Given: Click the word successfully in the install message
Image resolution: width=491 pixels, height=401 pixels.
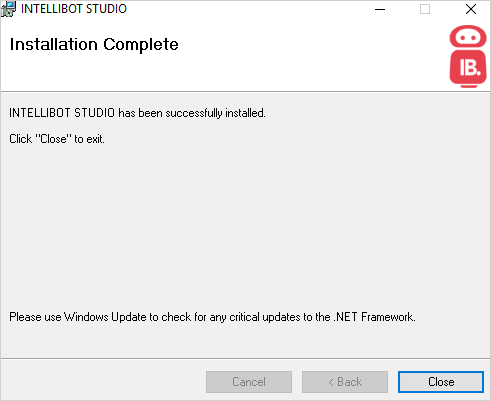Looking at the screenshot, I should click(194, 113).
